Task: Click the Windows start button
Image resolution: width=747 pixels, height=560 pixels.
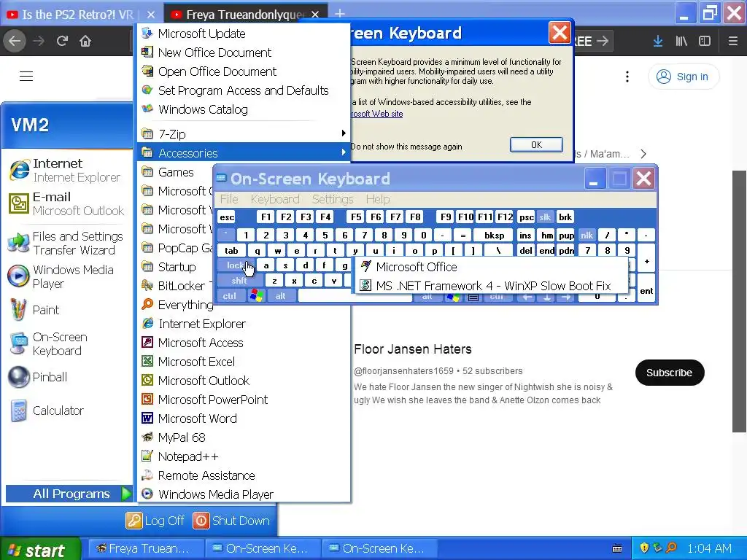Action: (x=40, y=549)
